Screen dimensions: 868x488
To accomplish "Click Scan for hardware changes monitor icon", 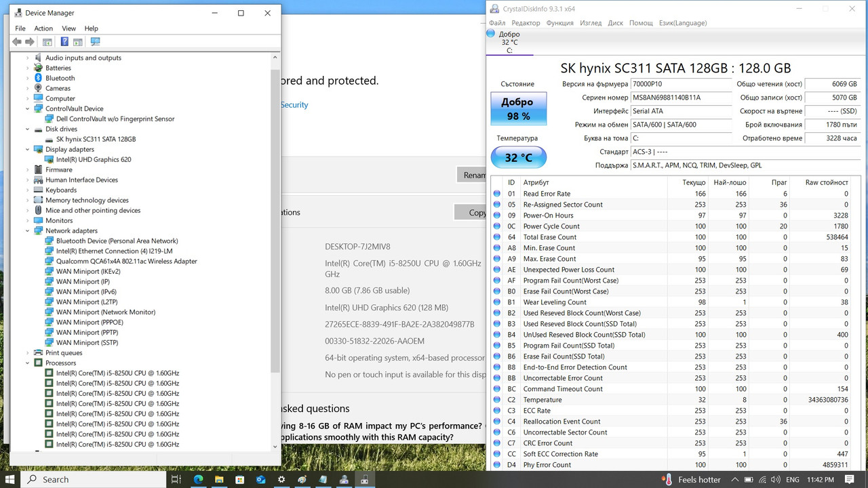I will pos(96,42).
